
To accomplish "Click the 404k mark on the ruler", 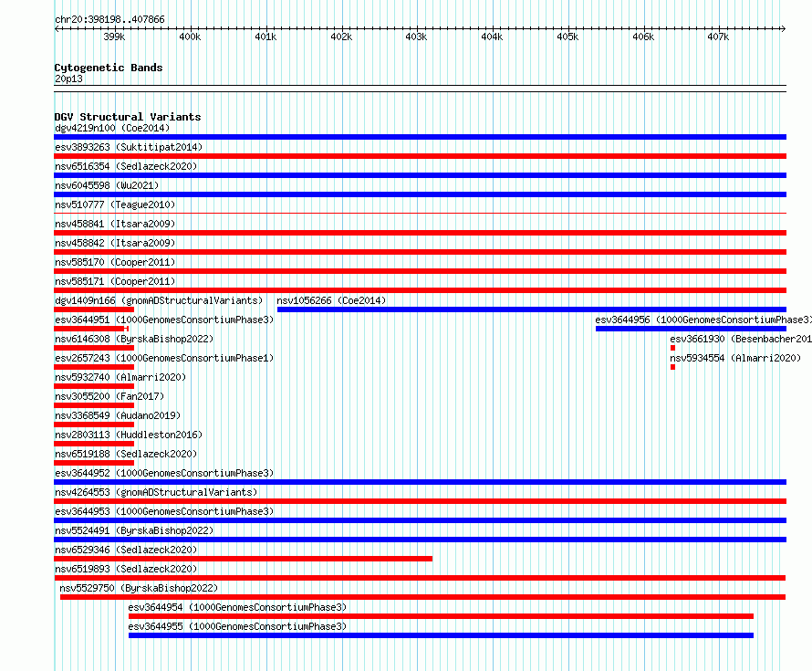I will click(x=492, y=37).
